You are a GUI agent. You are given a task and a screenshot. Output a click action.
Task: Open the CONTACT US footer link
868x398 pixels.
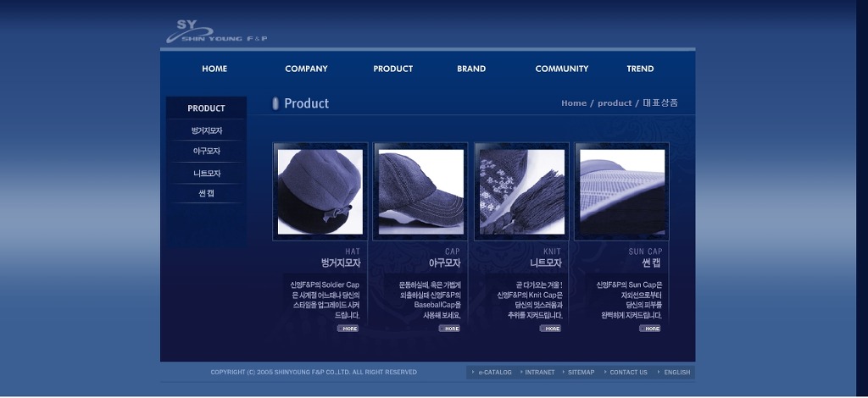[628, 372]
